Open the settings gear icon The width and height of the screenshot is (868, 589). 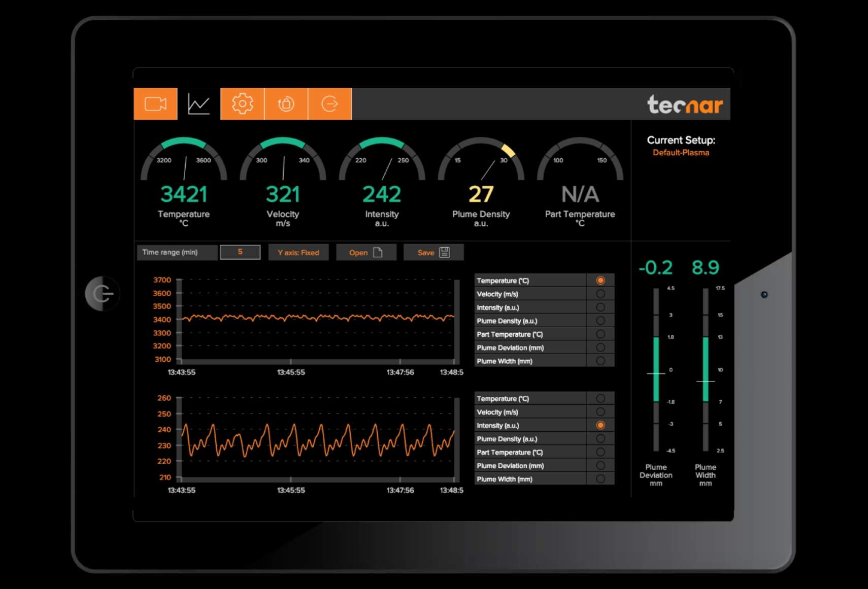click(x=243, y=104)
